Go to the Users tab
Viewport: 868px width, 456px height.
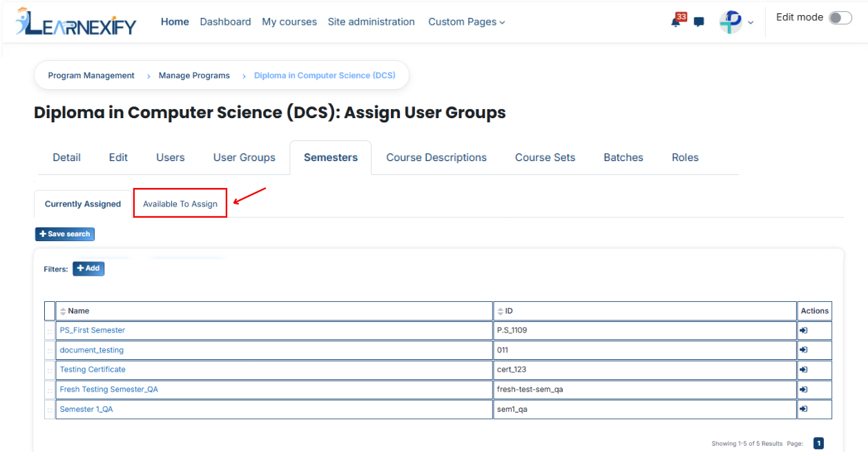click(x=171, y=158)
